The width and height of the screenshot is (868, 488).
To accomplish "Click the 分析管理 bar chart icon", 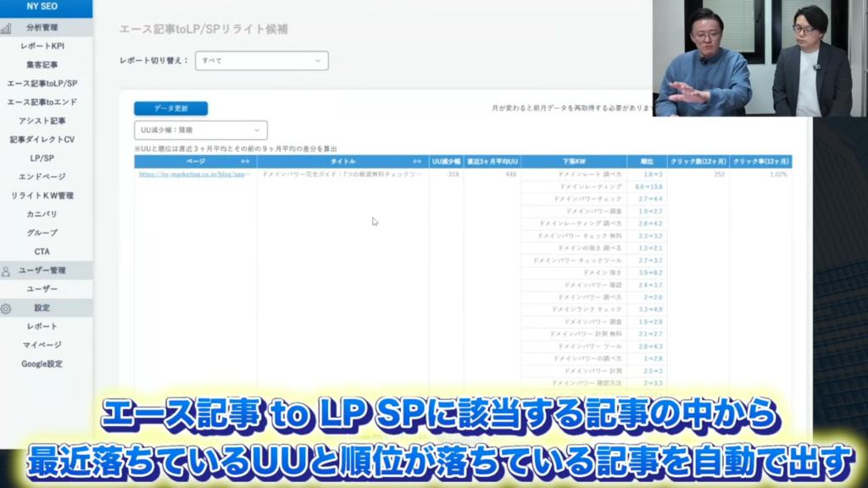I will (7, 28).
